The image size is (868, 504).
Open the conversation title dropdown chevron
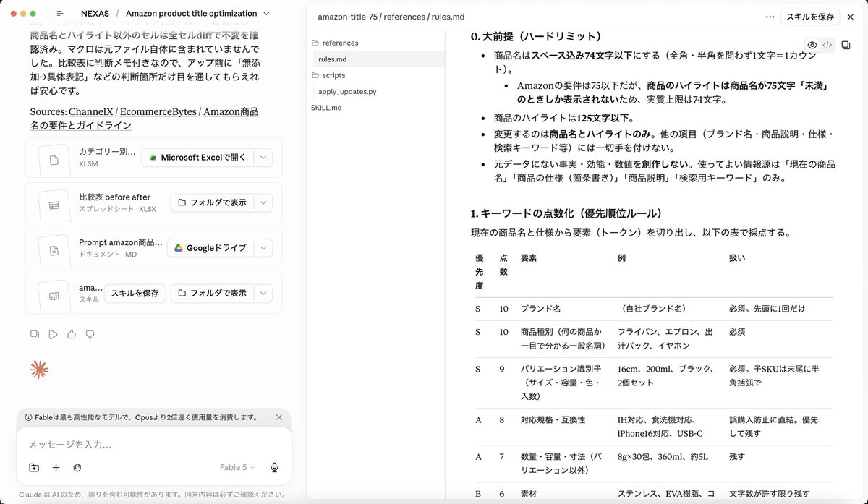267,14
